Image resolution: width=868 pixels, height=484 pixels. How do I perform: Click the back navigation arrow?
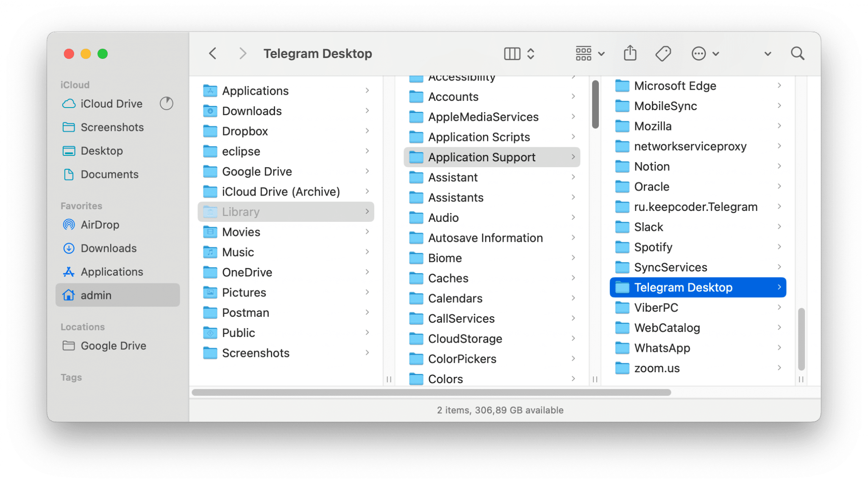pos(213,53)
